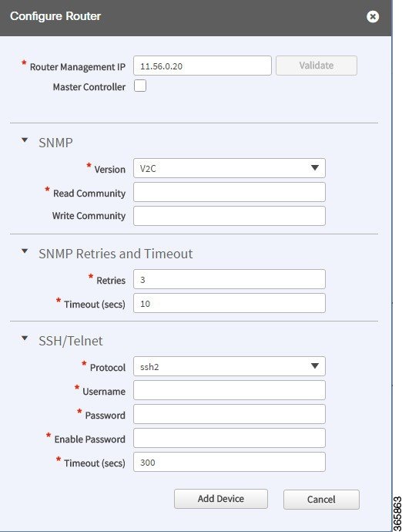Screen dimensions: 402x532
Task: Focus the Router Management IP field
Action: [203, 66]
